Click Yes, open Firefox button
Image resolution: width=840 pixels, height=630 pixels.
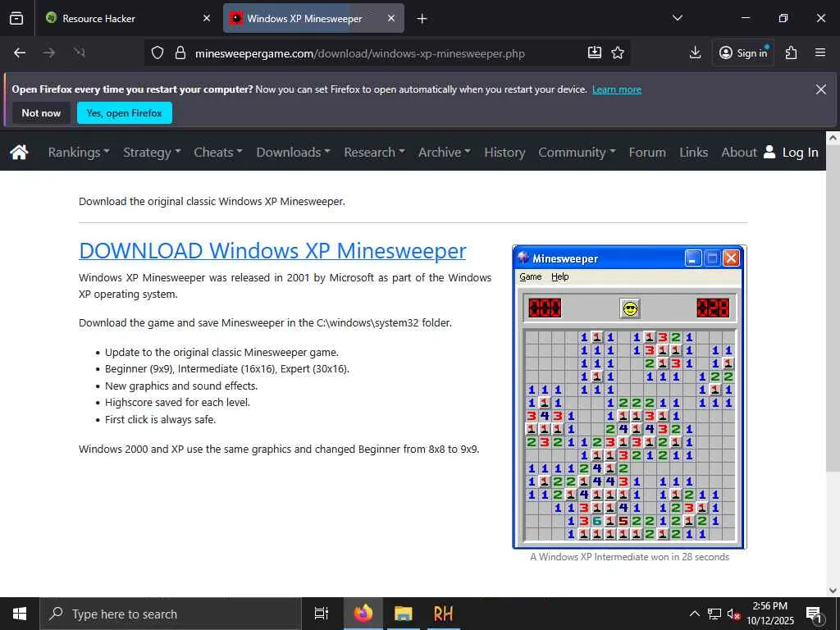click(x=125, y=113)
